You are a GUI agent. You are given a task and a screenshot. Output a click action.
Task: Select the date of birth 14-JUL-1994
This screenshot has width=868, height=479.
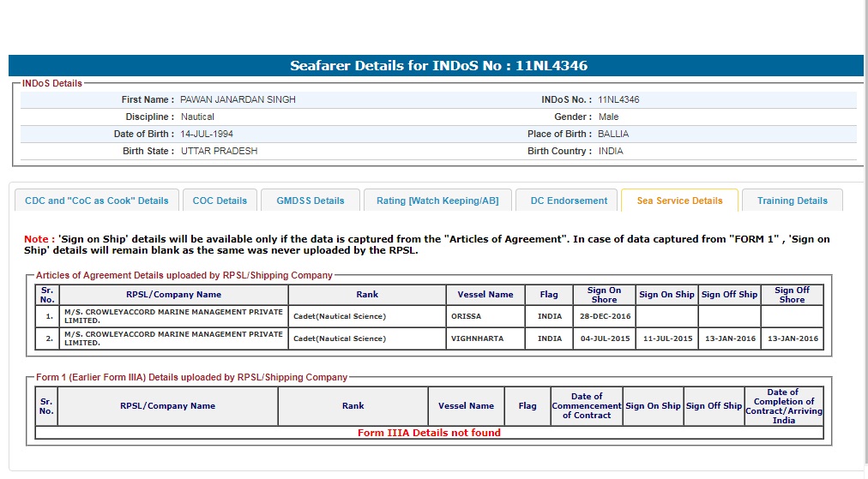click(207, 135)
